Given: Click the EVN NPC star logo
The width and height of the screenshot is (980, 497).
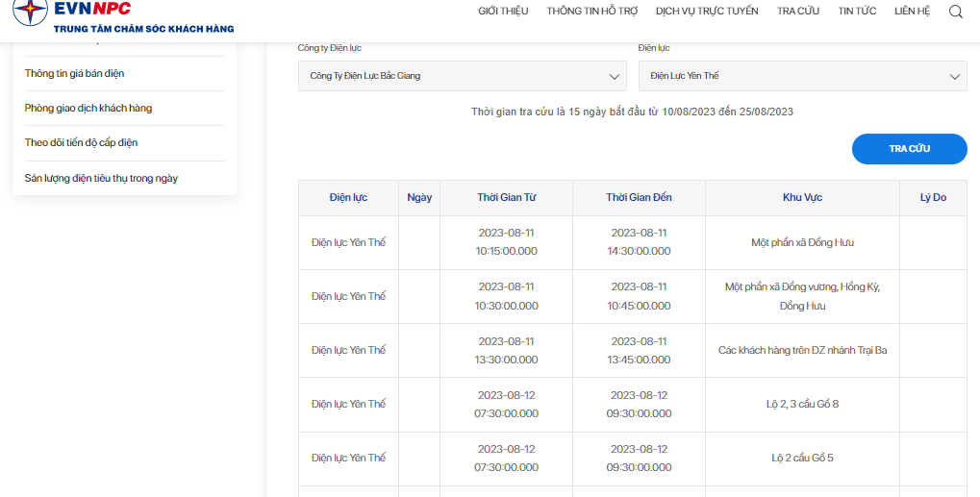Looking at the screenshot, I should point(30,10).
